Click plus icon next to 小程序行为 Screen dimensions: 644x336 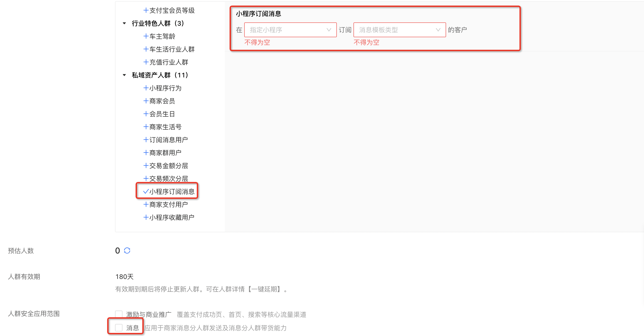146,88
